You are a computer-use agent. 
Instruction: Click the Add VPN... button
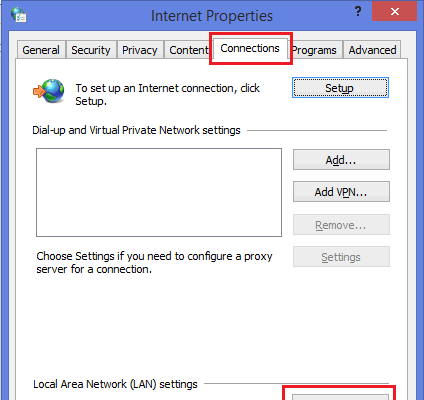pos(341,192)
